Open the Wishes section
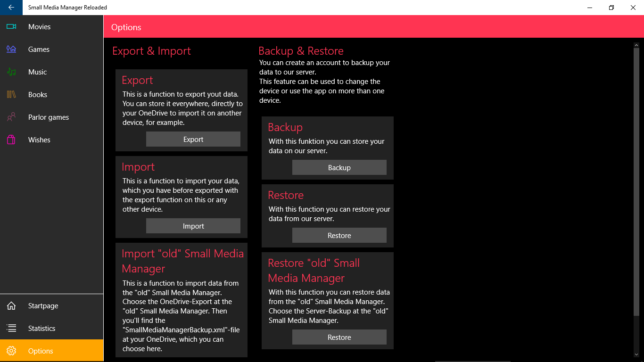This screenshot has width=644, height=362. point(51,140)
